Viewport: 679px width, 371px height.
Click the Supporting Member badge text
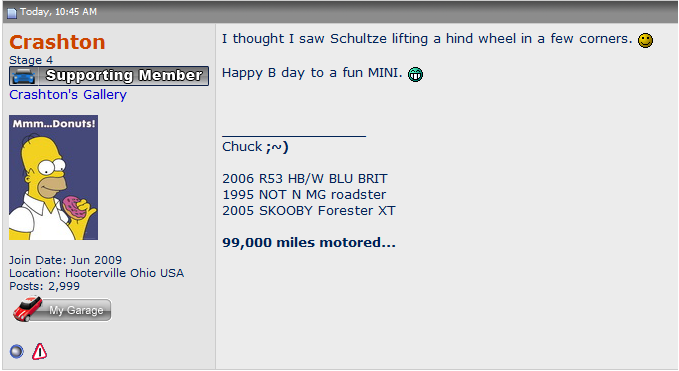pyautogui.click(x=124, y=75)
